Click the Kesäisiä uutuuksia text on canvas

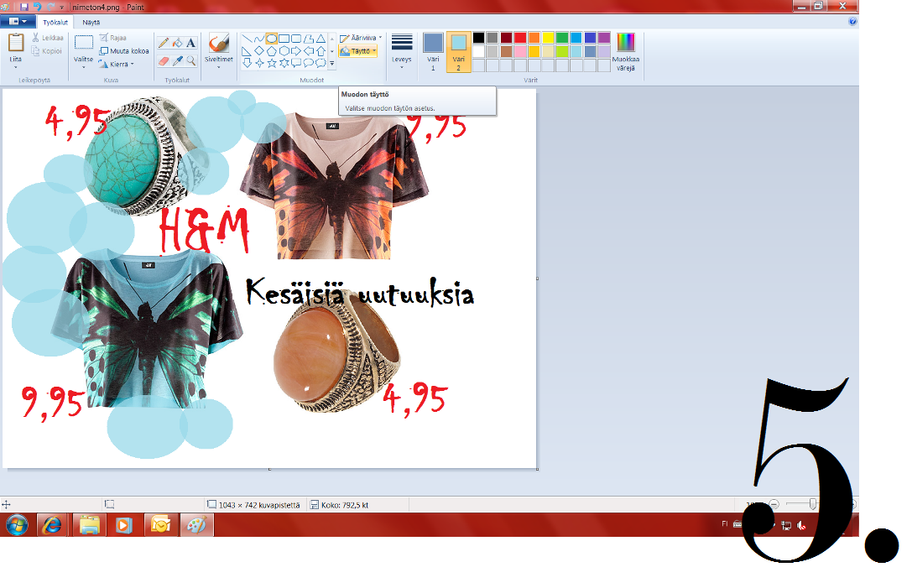(359, 293)
